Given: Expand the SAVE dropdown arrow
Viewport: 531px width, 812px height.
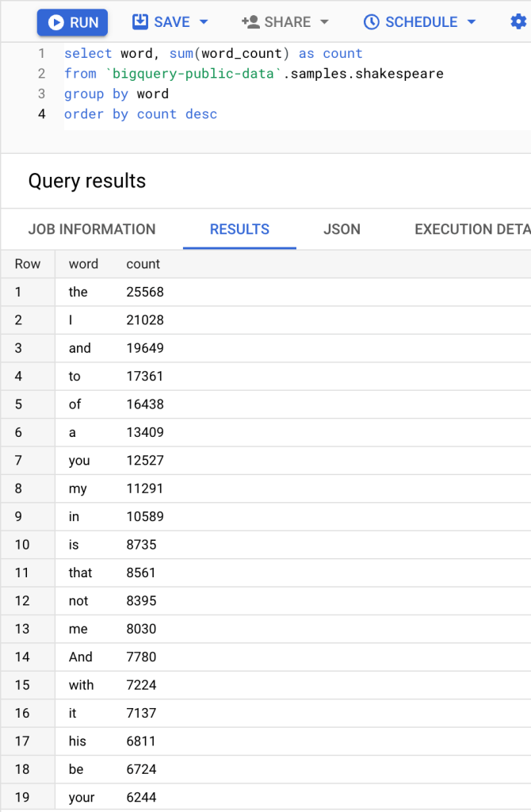Looking at the screenshot, I should [x=203, y=22].
